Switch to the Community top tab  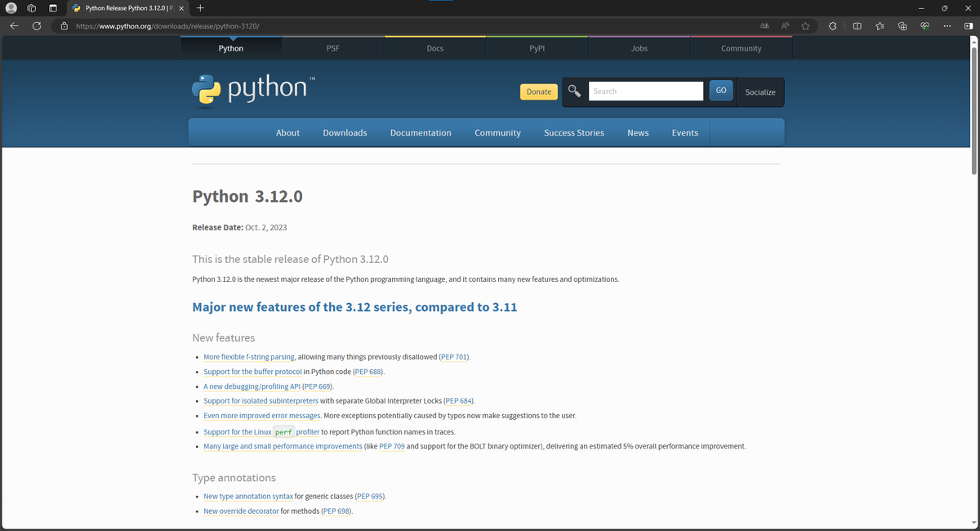pos(742,48)
